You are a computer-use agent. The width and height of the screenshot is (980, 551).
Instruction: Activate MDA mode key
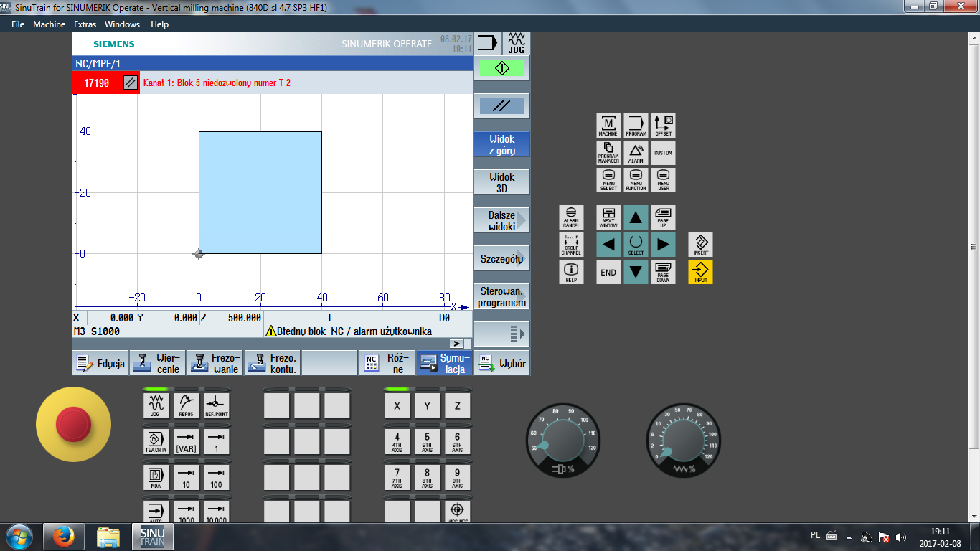tap(156, 477)
